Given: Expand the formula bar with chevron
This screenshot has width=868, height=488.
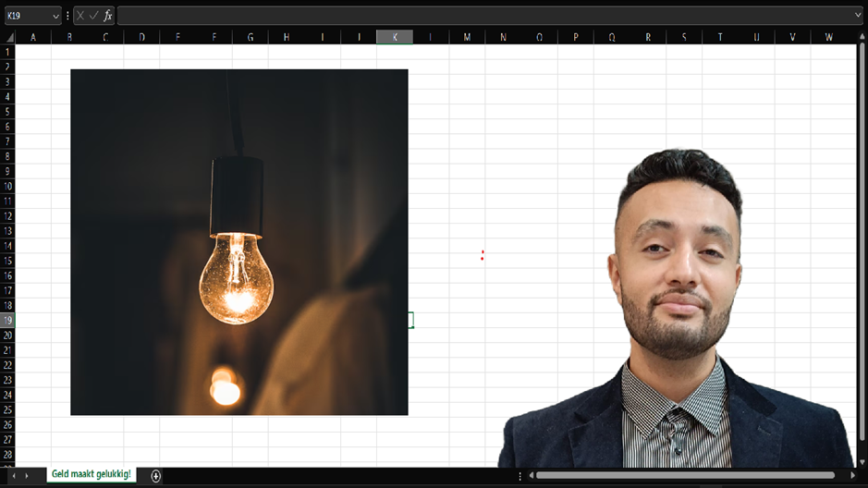Looking at the screenshot, I should (859, 16).
